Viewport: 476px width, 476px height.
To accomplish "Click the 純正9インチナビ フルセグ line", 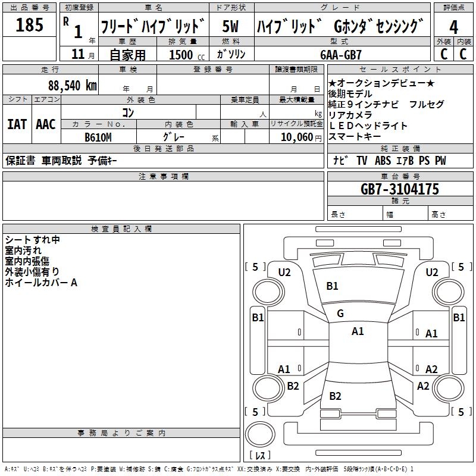I will [x=386, y=105].
